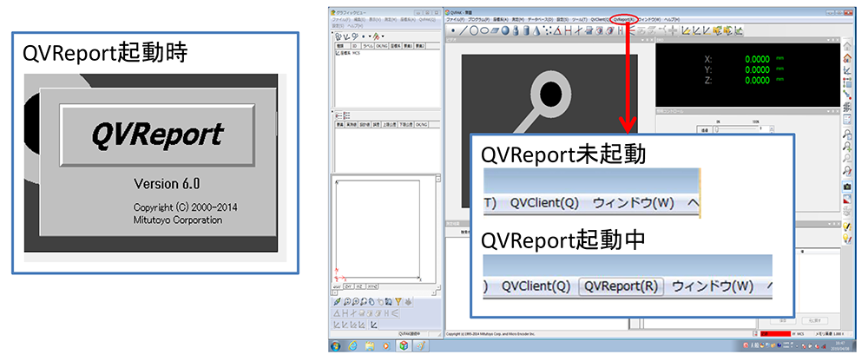Open 表示(V) menu in Graphic View window

tap(375, 19)
